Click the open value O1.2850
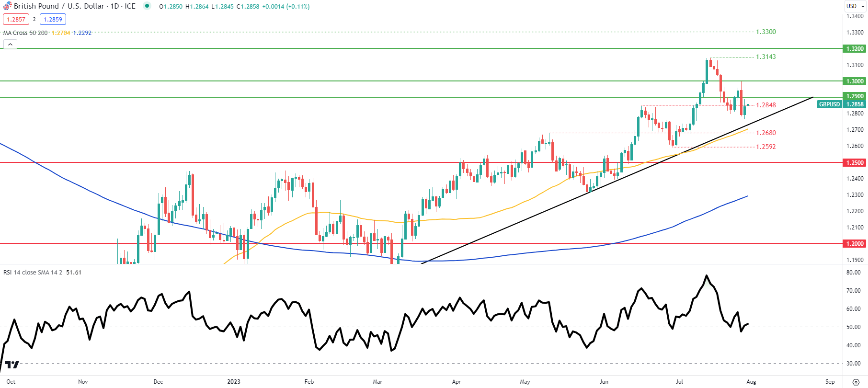Screen dimensions: 868x388 coord(171,7)
